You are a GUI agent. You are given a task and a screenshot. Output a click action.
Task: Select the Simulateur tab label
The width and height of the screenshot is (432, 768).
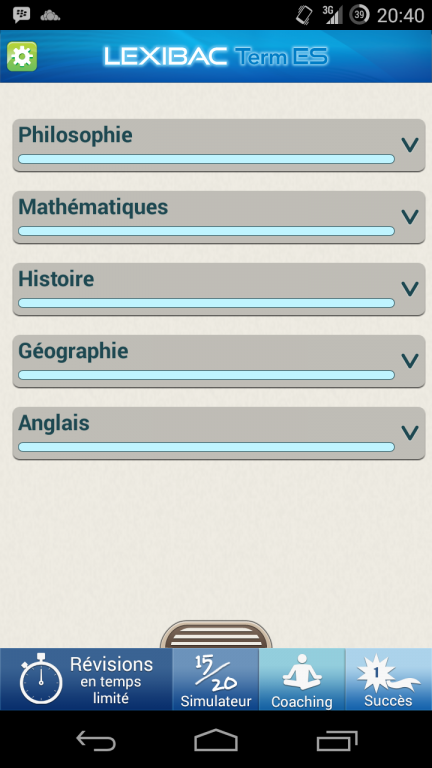[x=216, y=701]
